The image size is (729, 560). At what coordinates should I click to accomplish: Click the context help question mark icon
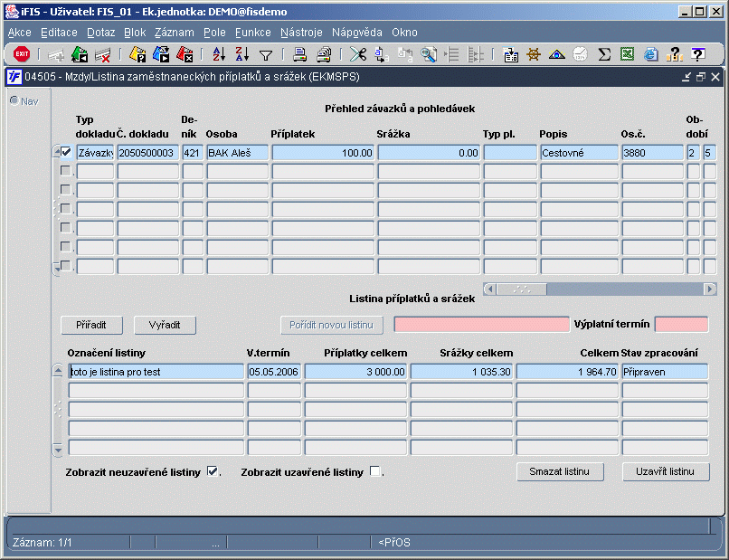pyautogui.click(x=698, y=54)
